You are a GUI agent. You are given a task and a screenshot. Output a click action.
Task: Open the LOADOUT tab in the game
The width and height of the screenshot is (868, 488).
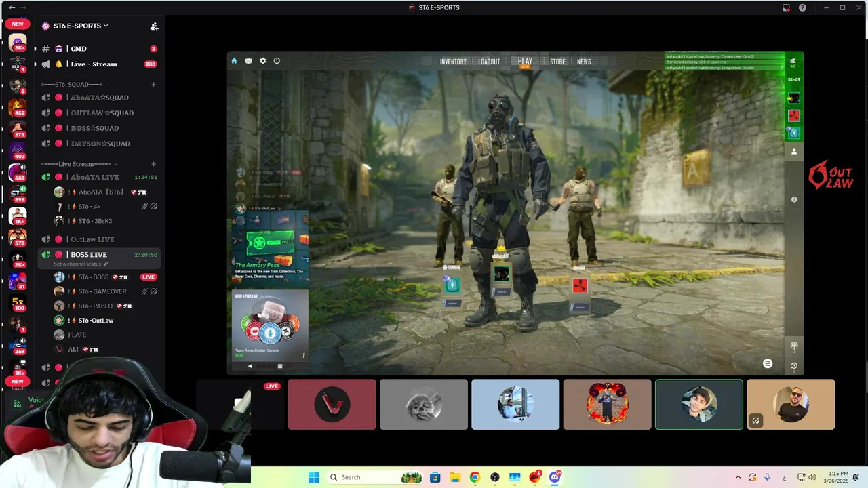(489, 62)
